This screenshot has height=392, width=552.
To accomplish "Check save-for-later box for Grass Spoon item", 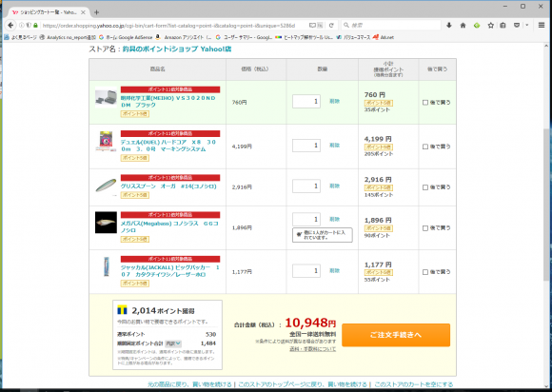I will tap(425, 187).
